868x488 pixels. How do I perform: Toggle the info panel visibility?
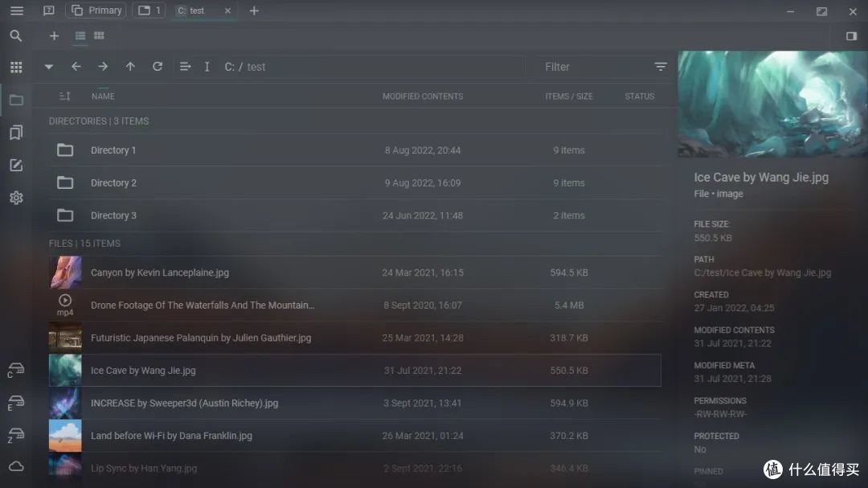coord(851,36)
